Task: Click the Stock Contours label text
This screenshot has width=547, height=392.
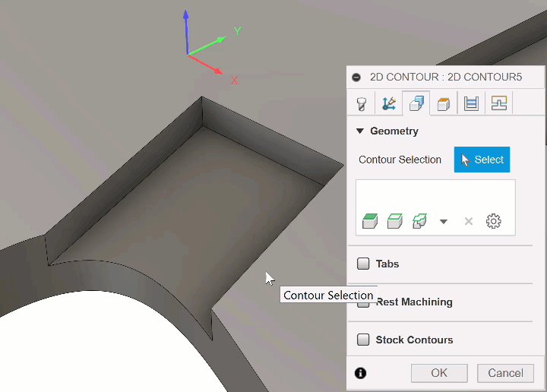Action: pyautogui.click(x=414, y=340)
